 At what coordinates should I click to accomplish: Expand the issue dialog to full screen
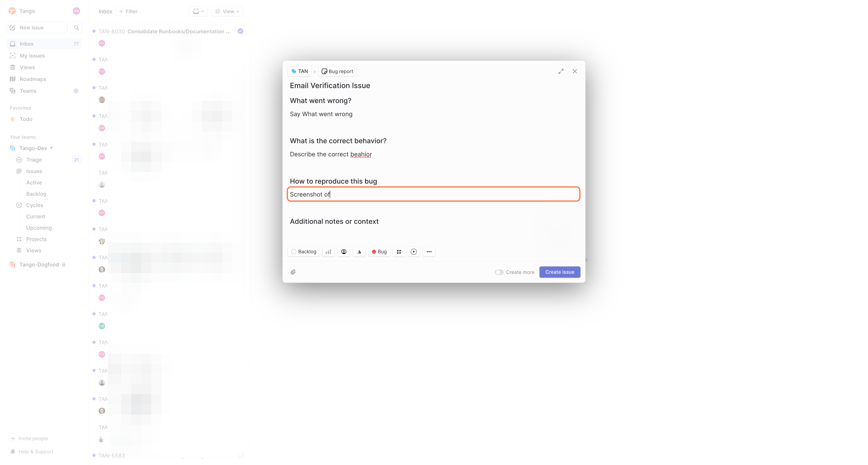point(561,72)
